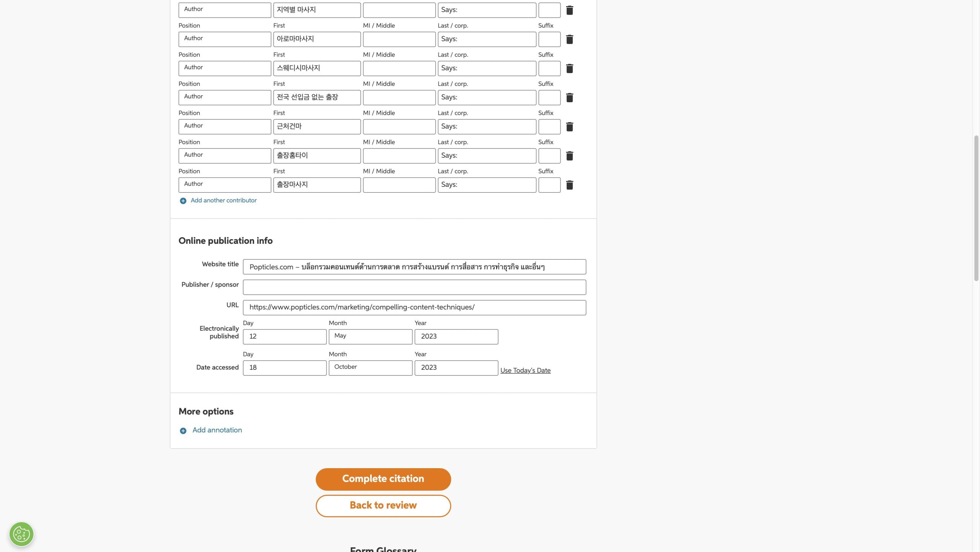Click the page's vertical scrollbar thumb

976,209
